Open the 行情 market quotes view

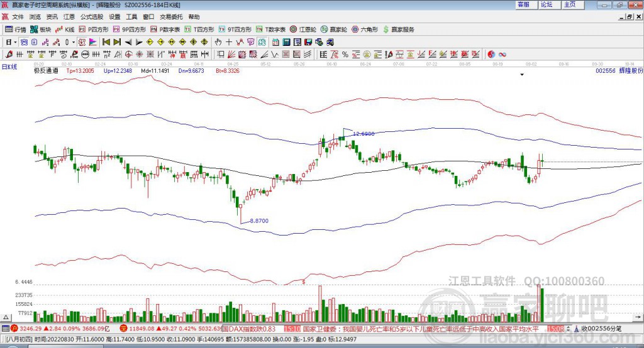(16, 30)
